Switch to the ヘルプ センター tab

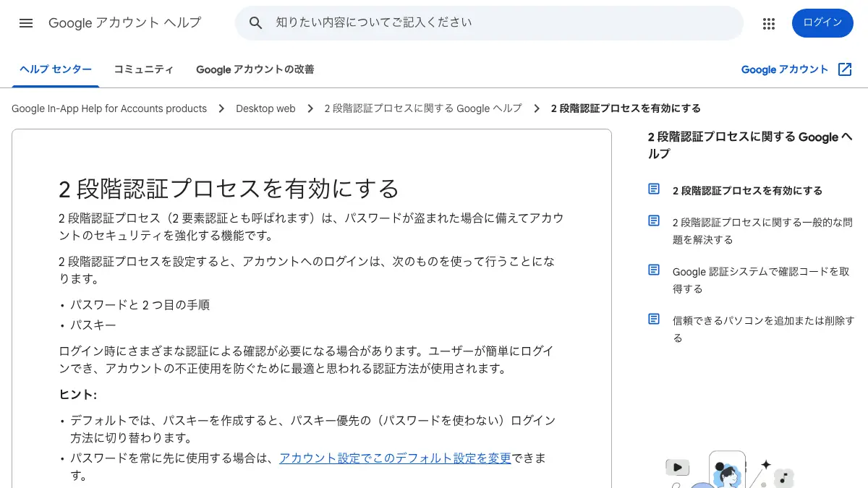click(x=56, y=69)
